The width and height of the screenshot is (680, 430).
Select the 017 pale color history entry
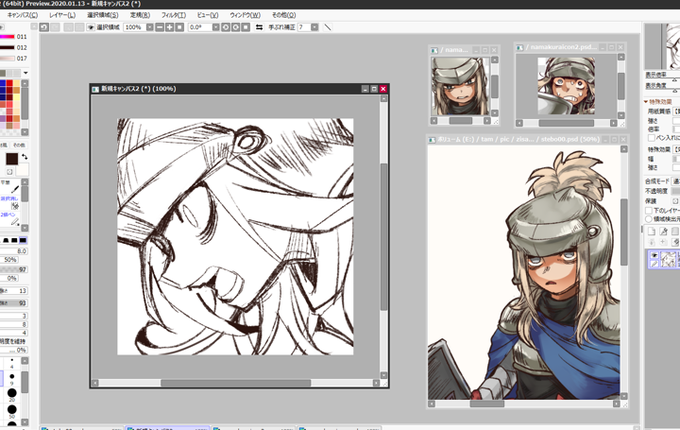pos(14,59)
